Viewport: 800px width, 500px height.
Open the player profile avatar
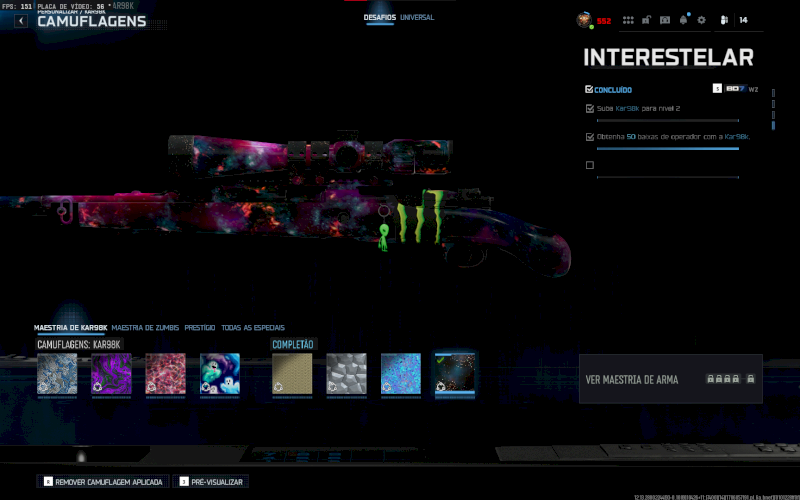point(584,20)
